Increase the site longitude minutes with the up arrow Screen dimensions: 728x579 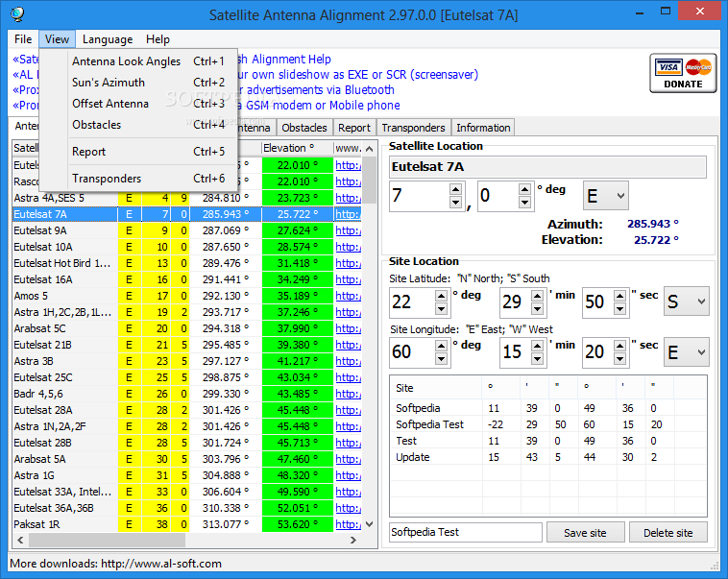pos(537,346)
